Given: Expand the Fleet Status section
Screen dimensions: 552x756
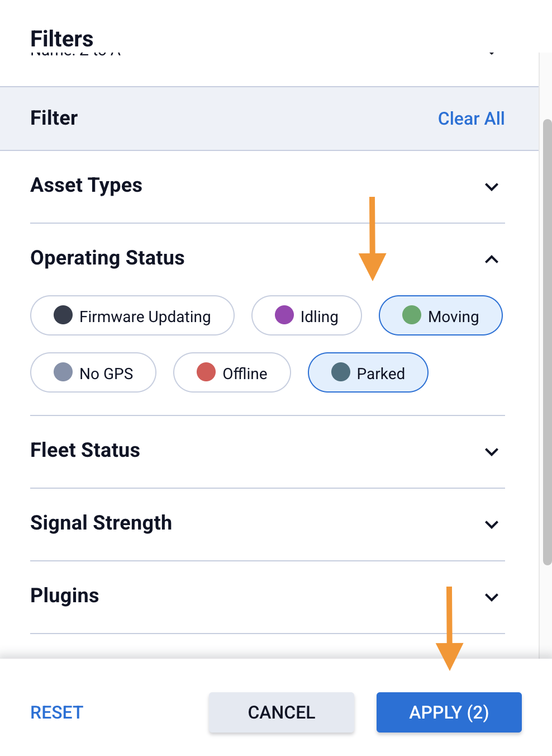Looking at the screenshot, I should point(492,452).
